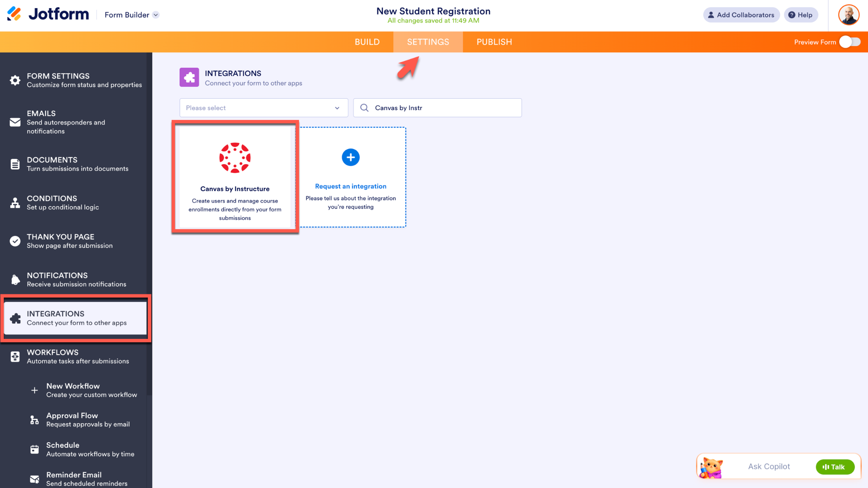Click the green Talk button
Viewport: 868px width, 488px height.
click(835, 467)
